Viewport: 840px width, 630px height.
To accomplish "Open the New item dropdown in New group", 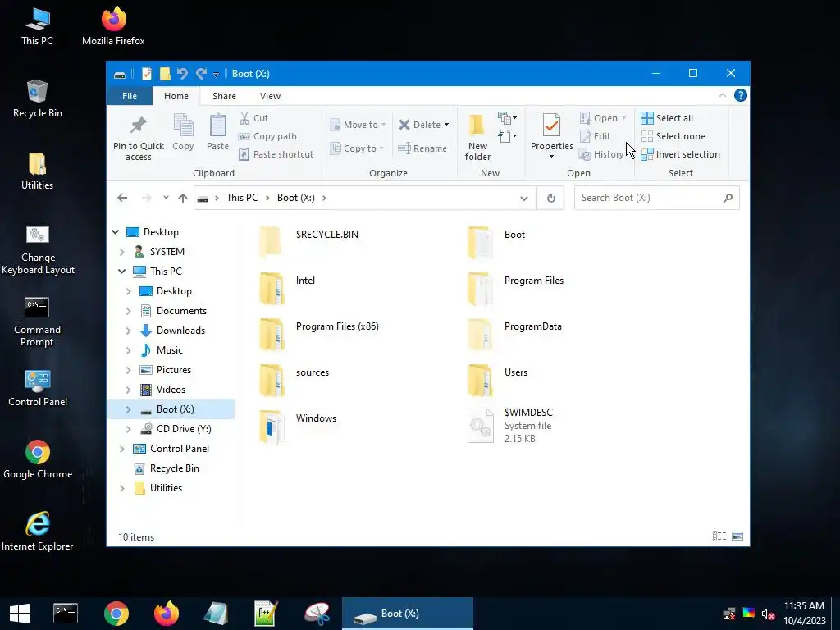I will [507, 118].
